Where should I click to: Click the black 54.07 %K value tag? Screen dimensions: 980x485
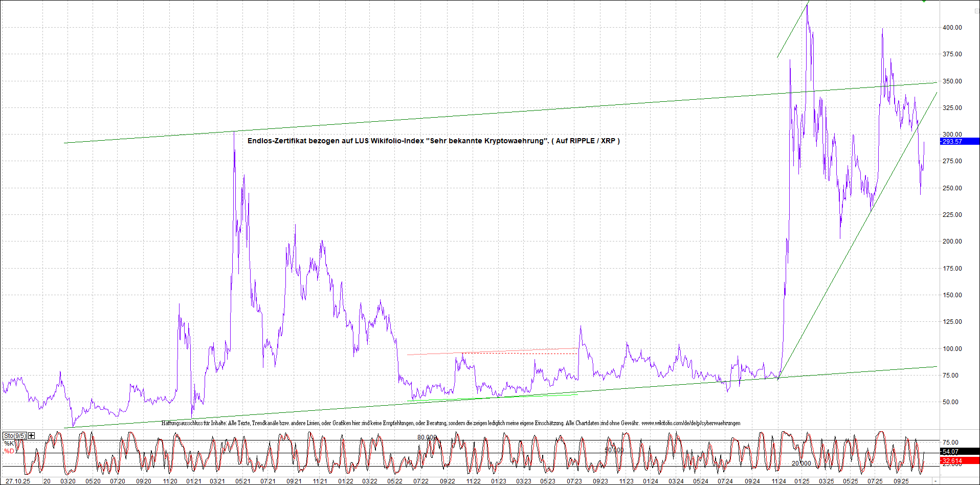pos(959,452)
